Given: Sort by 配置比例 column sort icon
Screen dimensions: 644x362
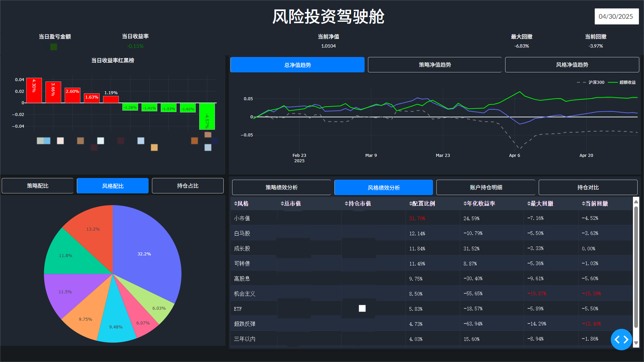Looking at the screenshot, I should point(411,204).
